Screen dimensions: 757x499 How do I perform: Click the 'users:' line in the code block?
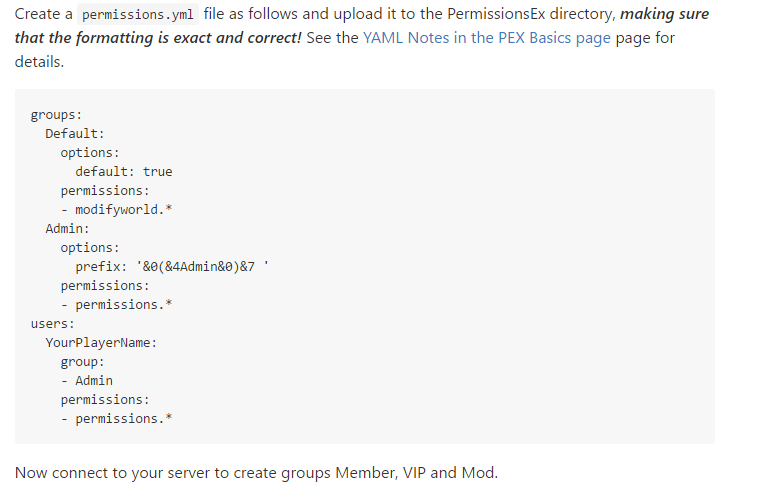click(x=52, y=324)
